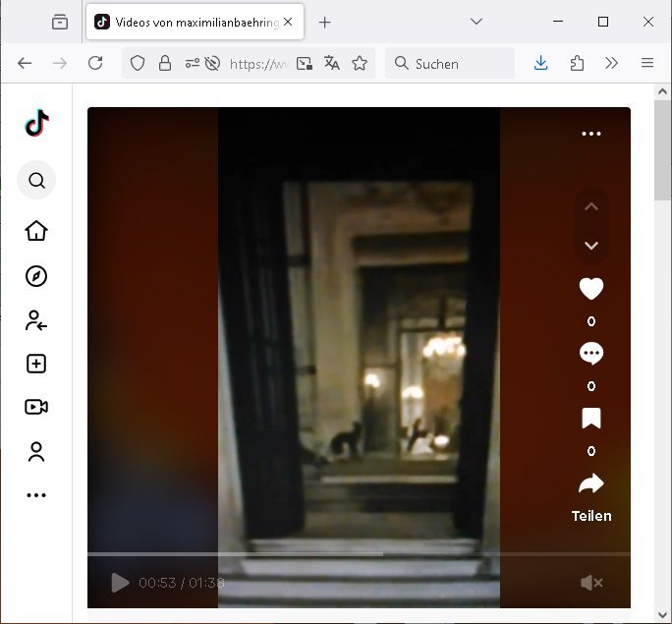Show more toolbar tools overflow

click(611, 64)
